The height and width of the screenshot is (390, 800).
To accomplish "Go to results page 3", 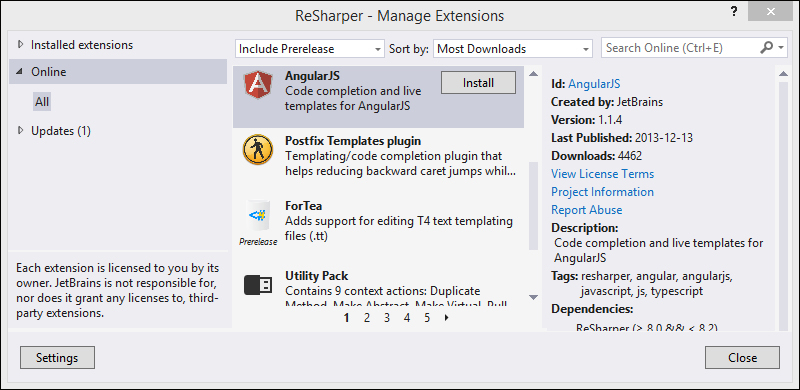I will (387, 318).
